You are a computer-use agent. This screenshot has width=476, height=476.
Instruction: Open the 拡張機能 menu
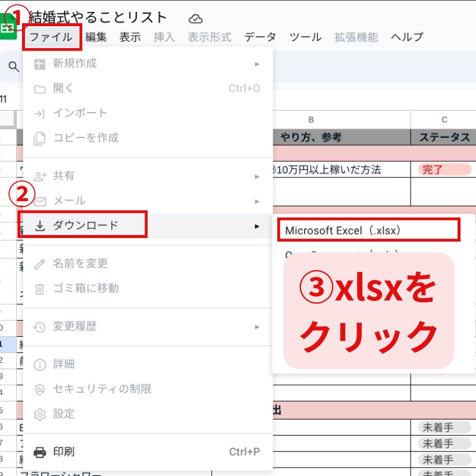point(356,37)
